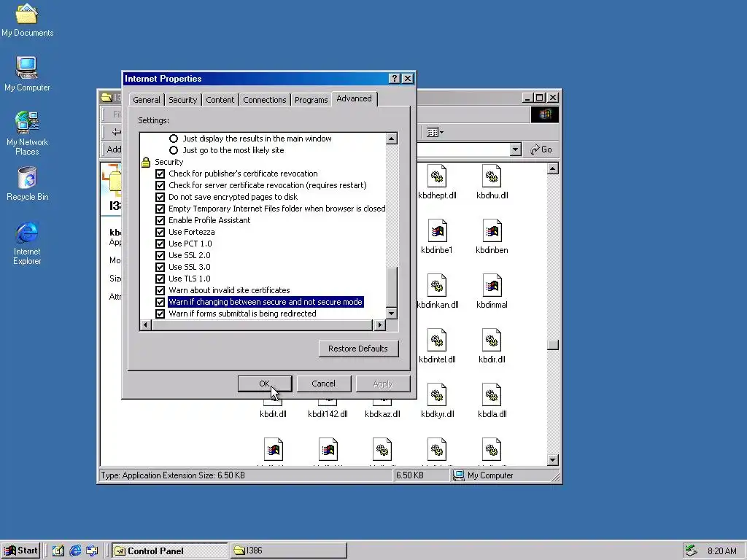Click settings list scroll right arrow
The height and width of the screenshot is (560, 747).
click(x=379, y=324)
